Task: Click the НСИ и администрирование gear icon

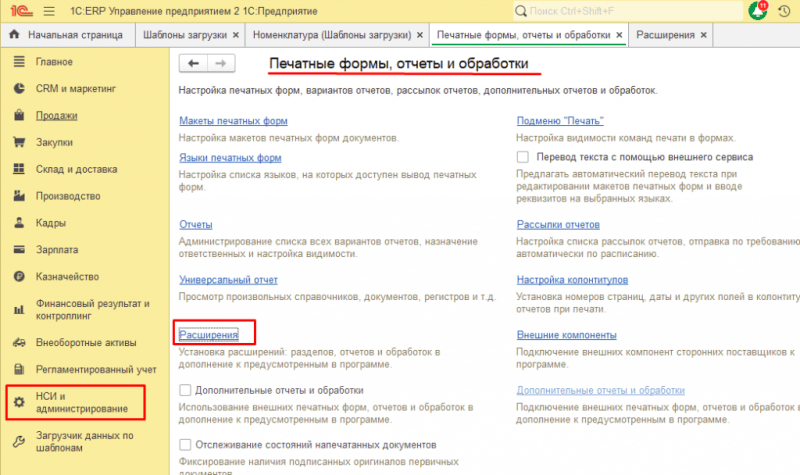Action: pos(17,402)
